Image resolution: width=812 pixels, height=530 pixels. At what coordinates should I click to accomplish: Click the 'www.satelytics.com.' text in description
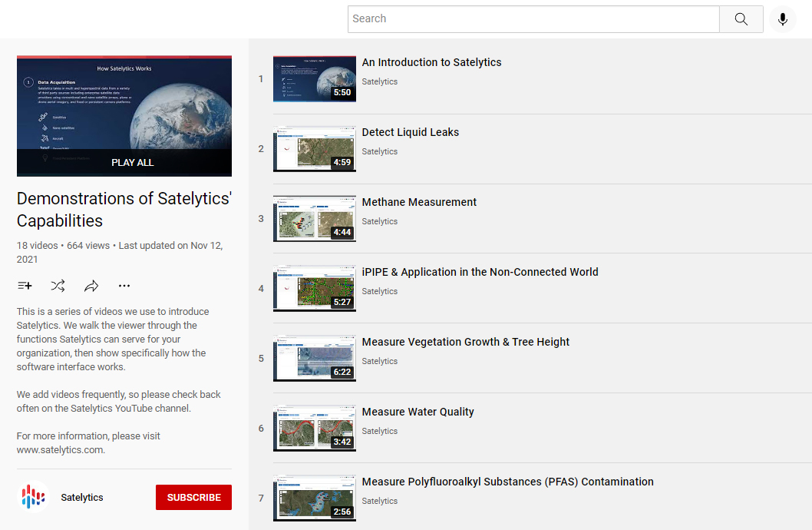[x=61, y=449]
